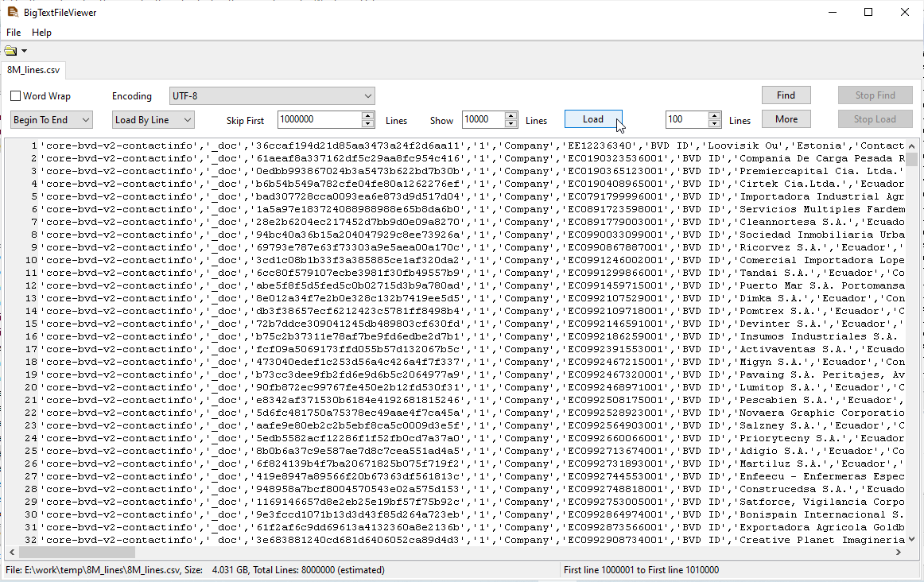This screenshot has height=582, width=924.
Task: Open the File menu
Action: [x=14, y=33]
